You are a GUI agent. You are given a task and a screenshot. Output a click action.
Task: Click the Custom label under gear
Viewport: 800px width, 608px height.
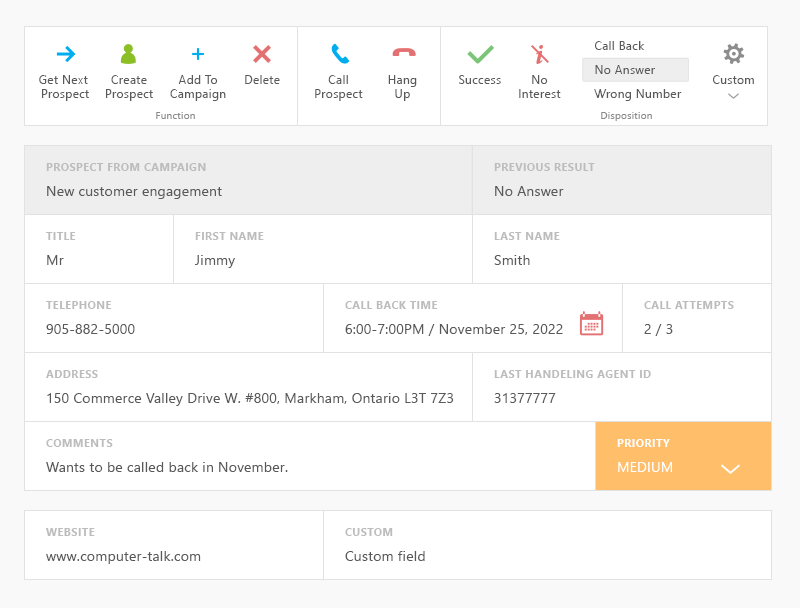(x=733, y=80)
